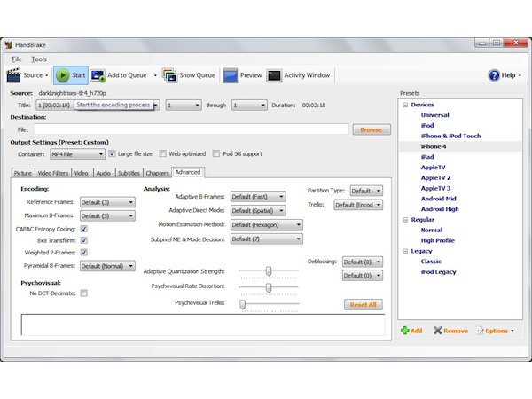The height and width of the screenshot is (399, 532).
Task: Select the iPad preset
Action: [427, 157]
